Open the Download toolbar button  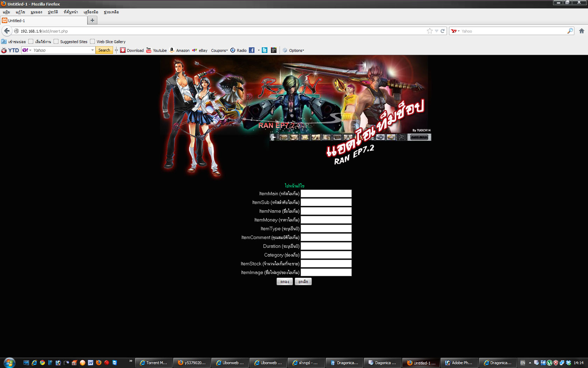132,50
